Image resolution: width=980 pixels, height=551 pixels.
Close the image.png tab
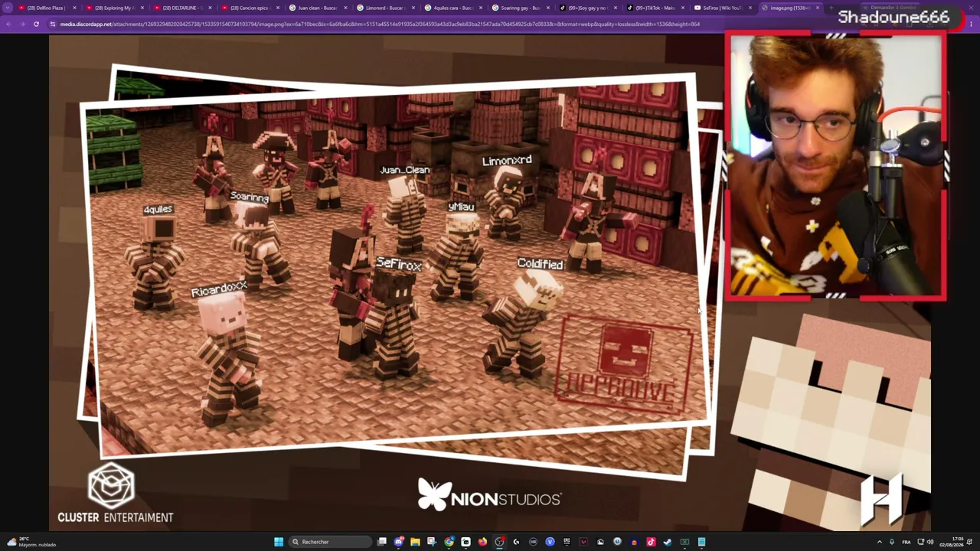818,8
